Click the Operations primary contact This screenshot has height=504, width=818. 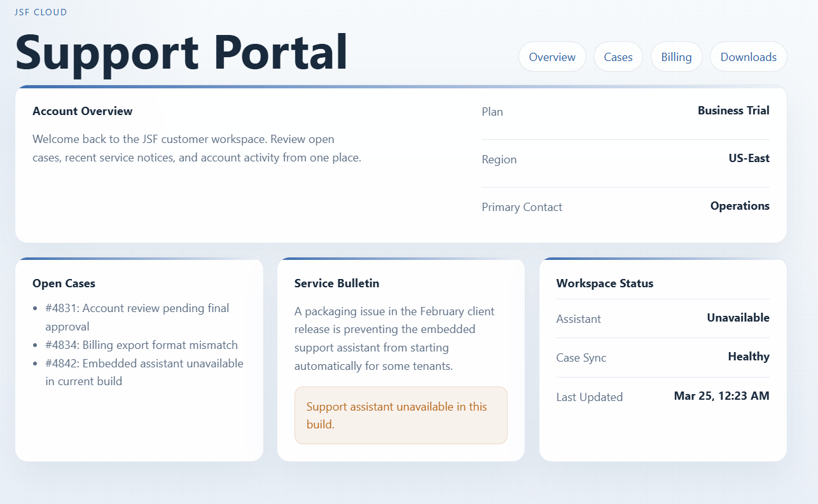740,205
